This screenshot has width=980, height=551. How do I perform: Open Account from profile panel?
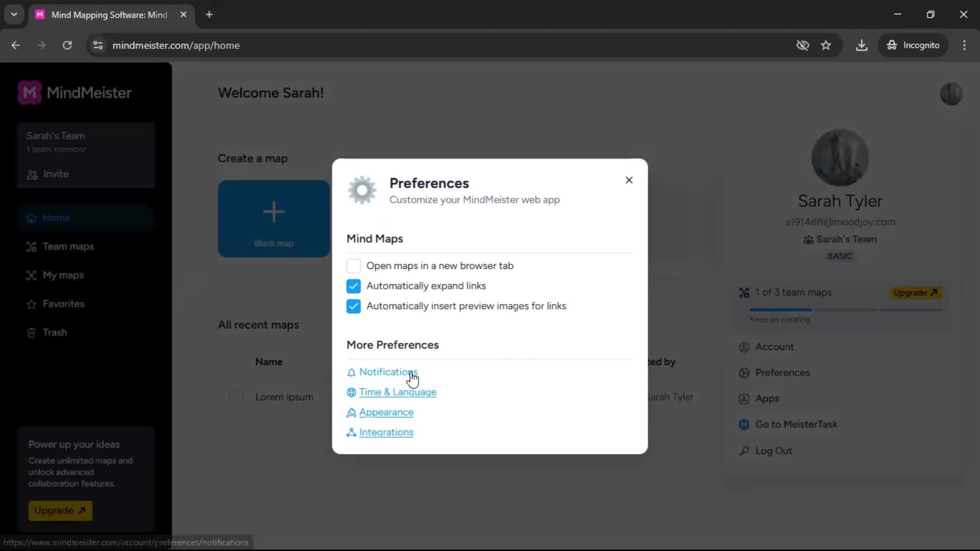pyautogui.click(x=774, y=347)
